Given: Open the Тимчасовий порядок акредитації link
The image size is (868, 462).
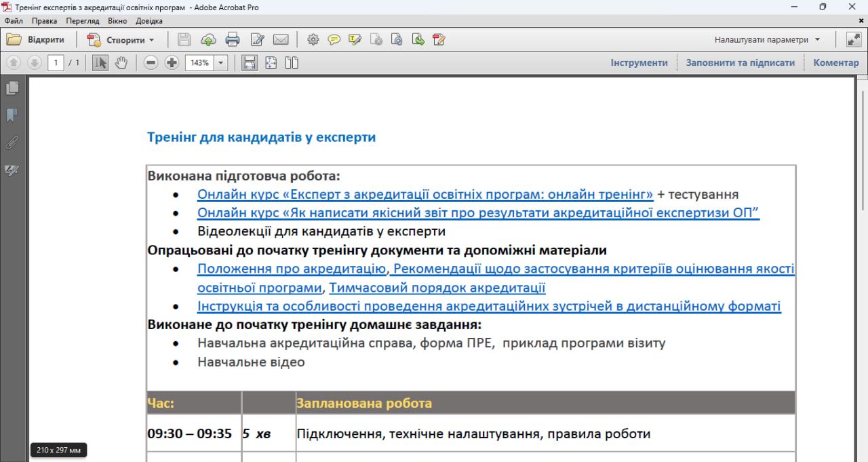Looking at the screenshot, I should click(437, 288).
